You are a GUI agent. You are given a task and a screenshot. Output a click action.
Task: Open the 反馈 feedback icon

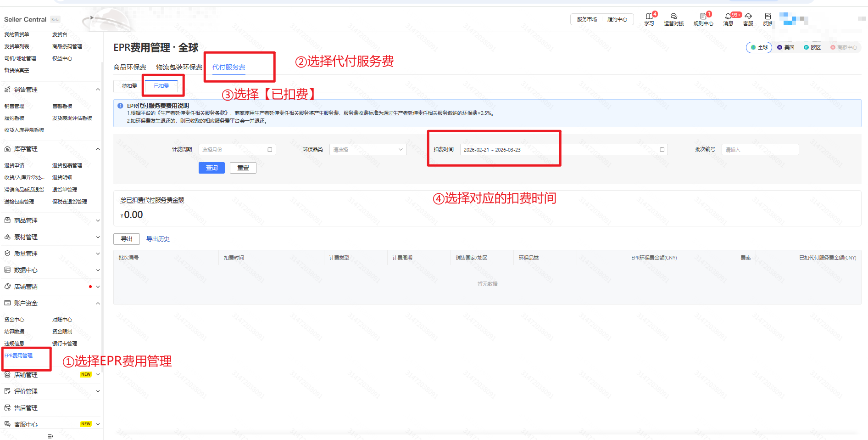(768, 17)
